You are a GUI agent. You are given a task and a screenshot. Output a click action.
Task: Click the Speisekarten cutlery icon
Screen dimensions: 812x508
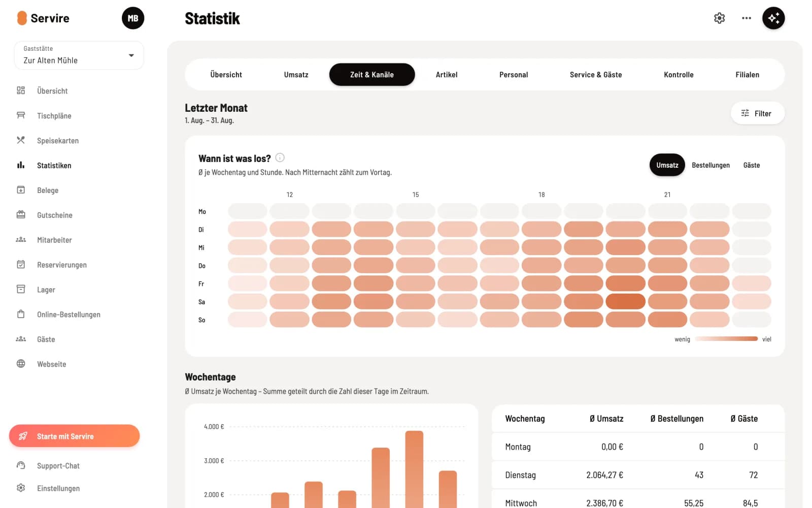21,140
